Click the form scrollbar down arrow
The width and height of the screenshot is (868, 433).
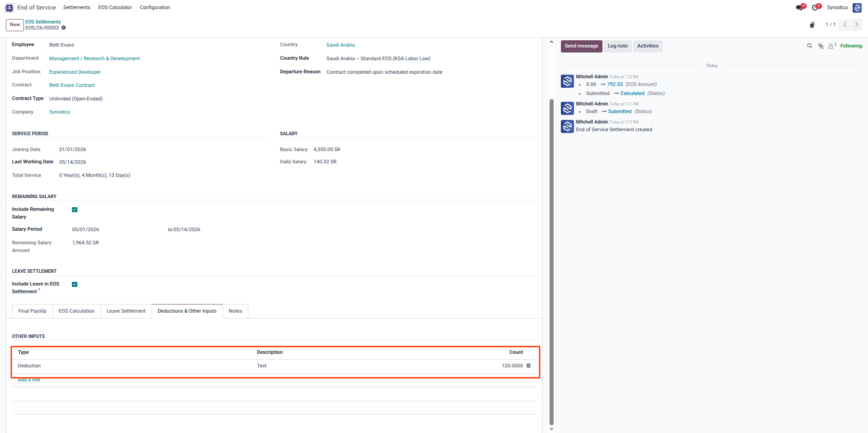551,429
